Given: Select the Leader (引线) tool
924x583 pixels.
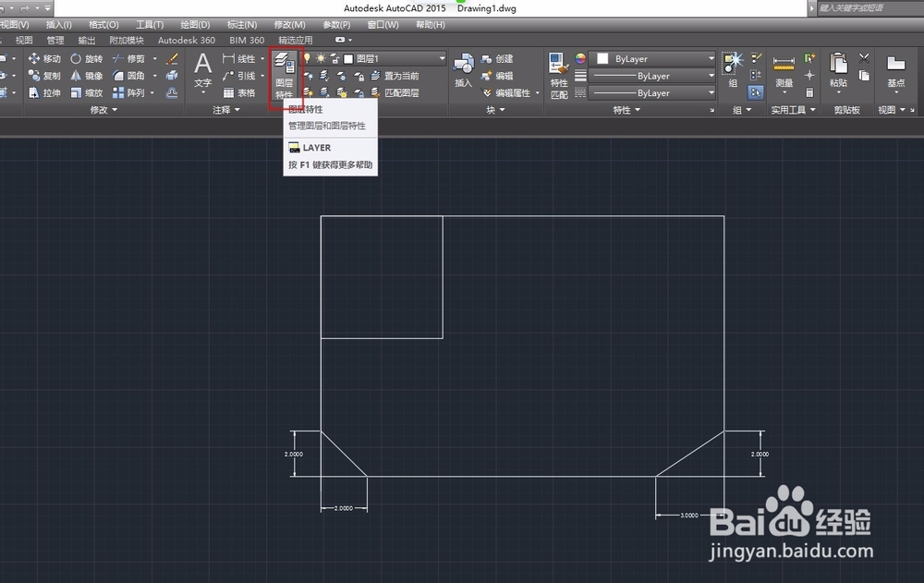Looking at the screenshot, I should point(238,76).
